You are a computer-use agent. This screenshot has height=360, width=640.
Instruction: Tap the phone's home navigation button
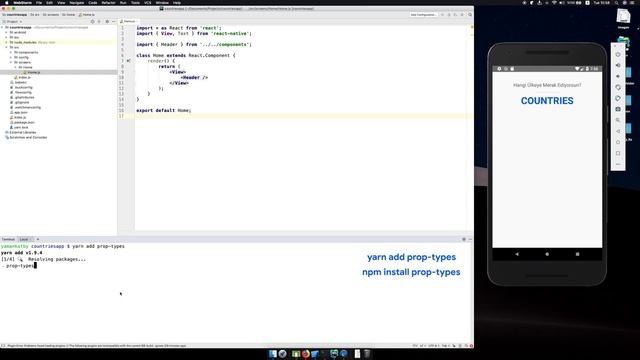(547, 254)
